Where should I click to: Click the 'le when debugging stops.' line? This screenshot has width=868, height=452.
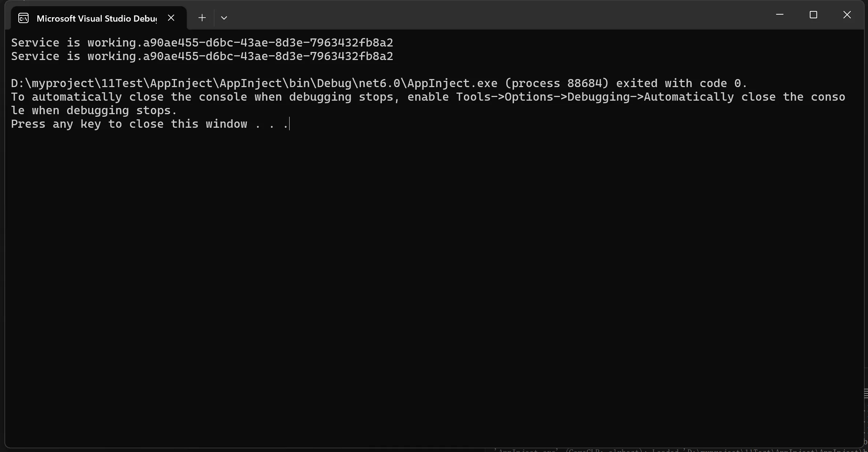94,110
